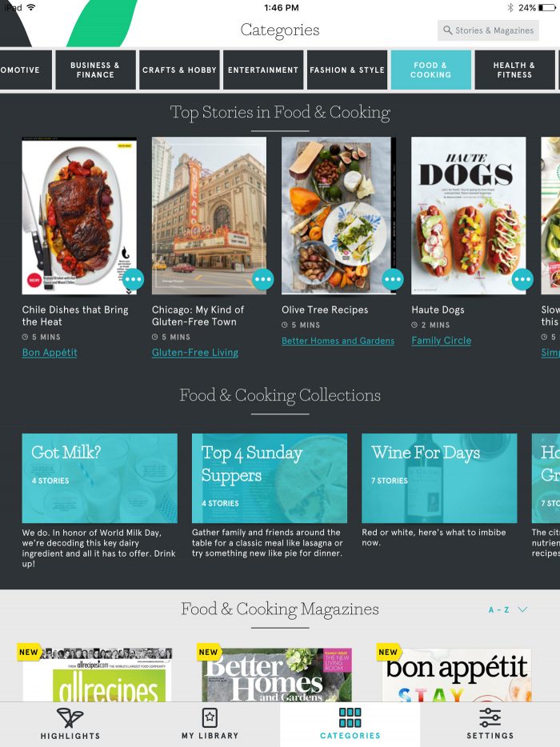This screenshot has width=560, height=747.
Task: Open more options for Olive Tree Recipes
Action: point(393,279)
